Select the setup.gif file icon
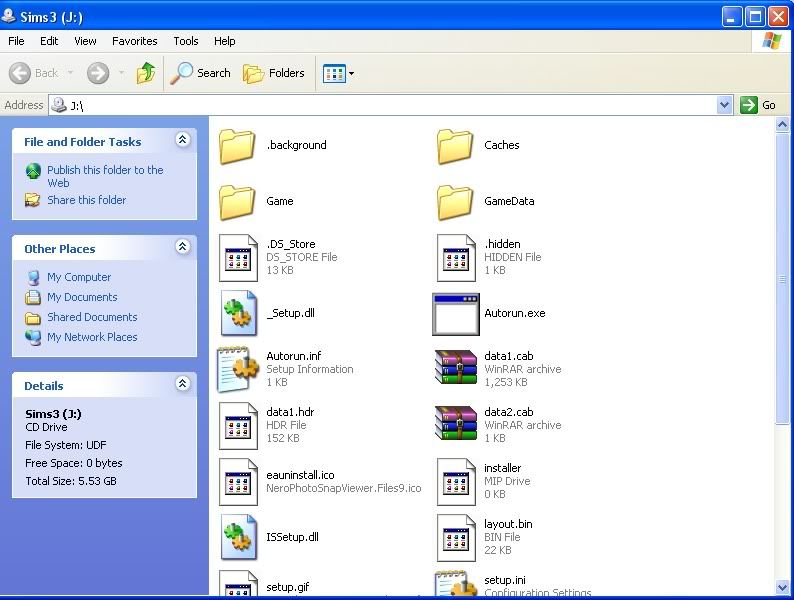794x600 pixels. point(238,583)
